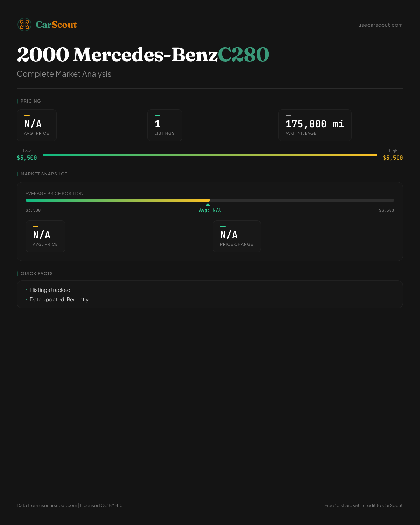Click the 'Data updated: Recently' bullet item
Viewport: 420px width, 525px height.
(59, 300)
